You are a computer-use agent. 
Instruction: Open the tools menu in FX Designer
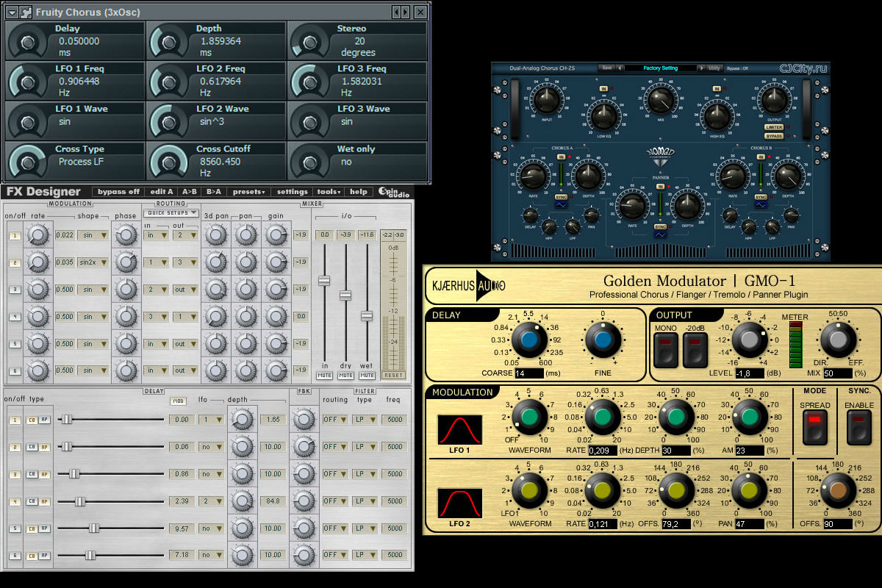pyautogui.click(x=328, y=192)
